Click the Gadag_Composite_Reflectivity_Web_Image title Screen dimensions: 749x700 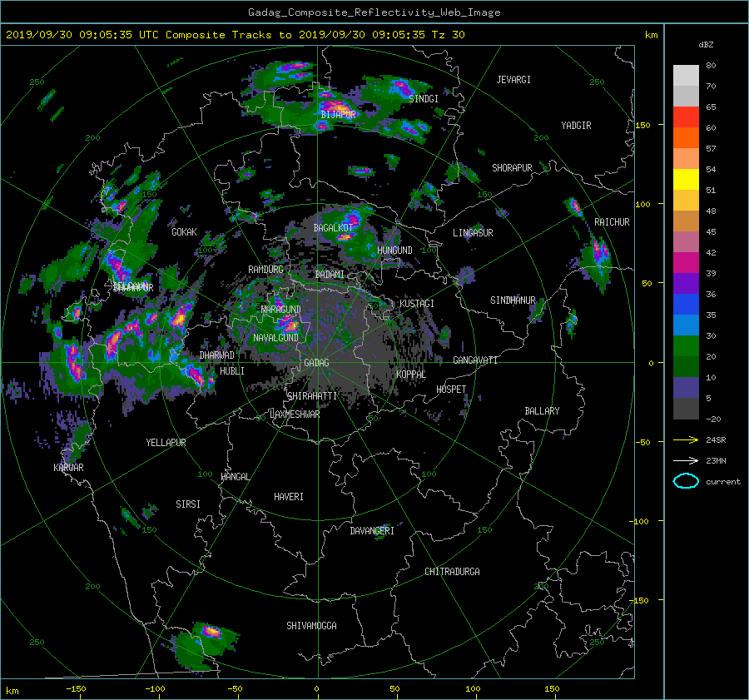point(374,12)
